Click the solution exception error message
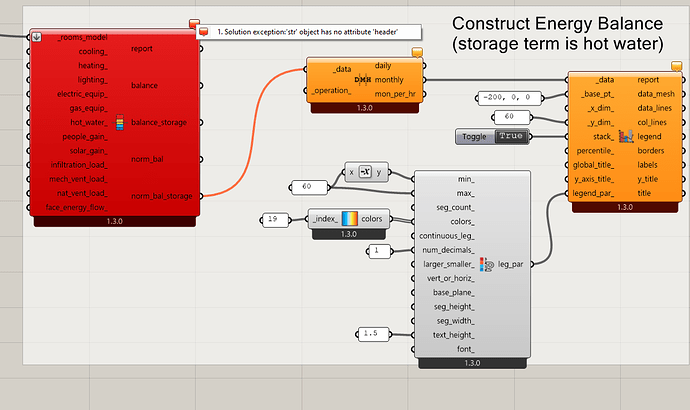Screen dimensions: 690x410 (x=310, y=32)
